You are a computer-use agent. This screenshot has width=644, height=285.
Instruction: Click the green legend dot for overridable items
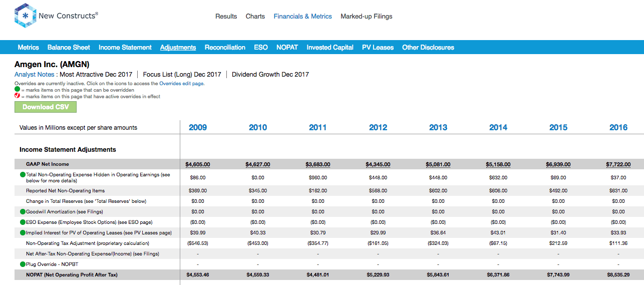[17, 90]
